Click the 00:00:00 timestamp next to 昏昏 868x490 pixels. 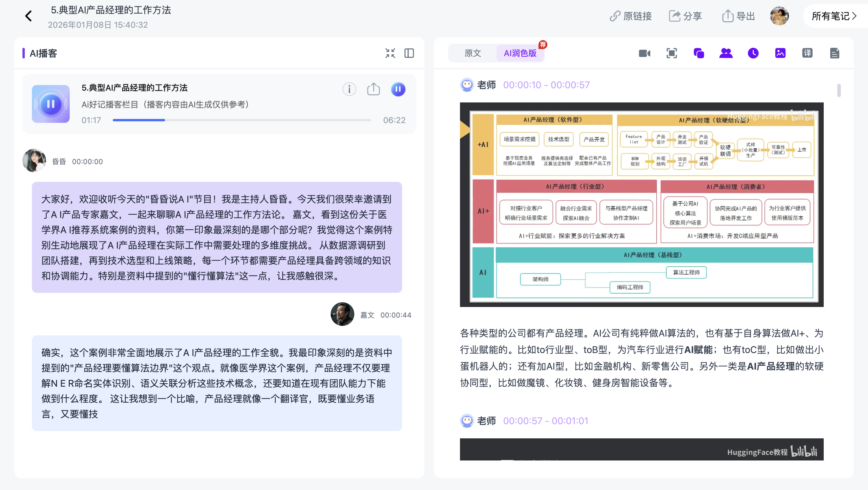point(87,161)
